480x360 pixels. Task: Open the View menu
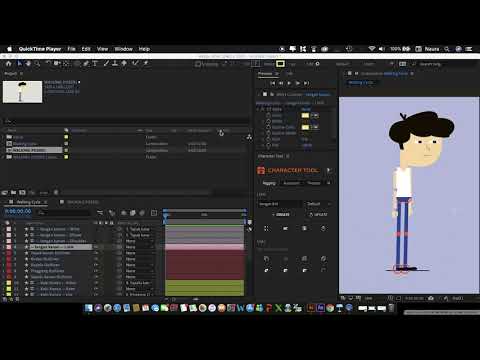(102, 49)
